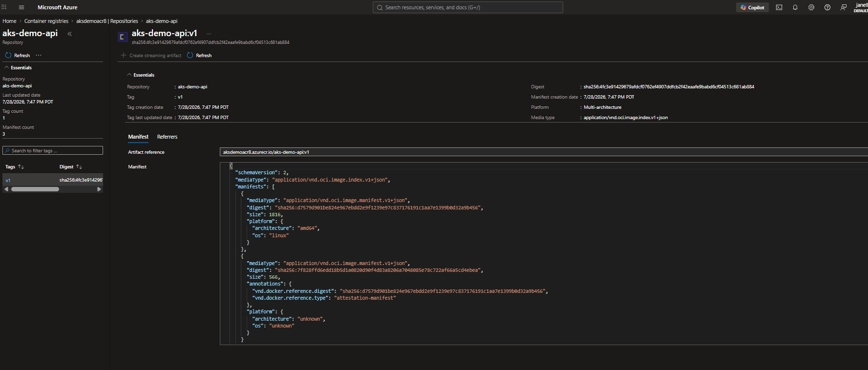The image size is (868, 370).
Task: Open portal settings gear
Action: 811,7
